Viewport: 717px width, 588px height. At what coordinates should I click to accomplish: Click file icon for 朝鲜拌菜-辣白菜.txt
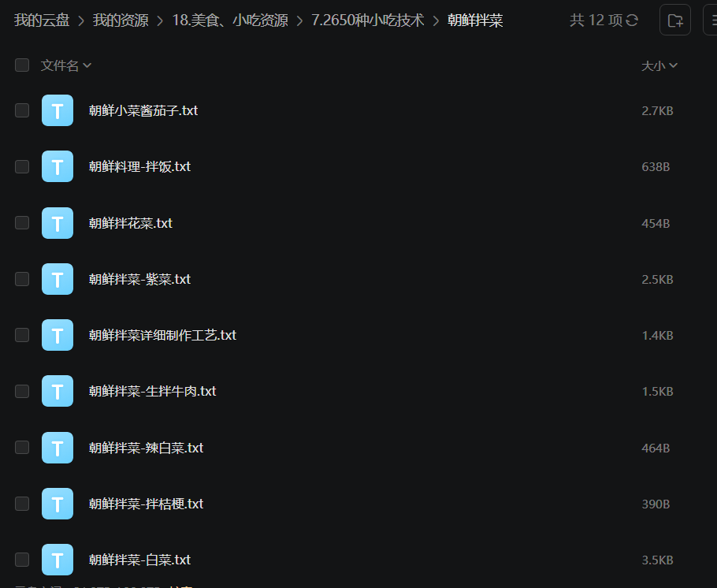[58, 448]
